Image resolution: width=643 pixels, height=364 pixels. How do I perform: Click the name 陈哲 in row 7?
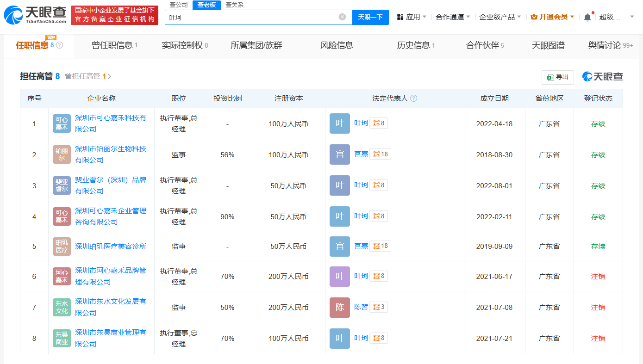(x=361, y=307)
